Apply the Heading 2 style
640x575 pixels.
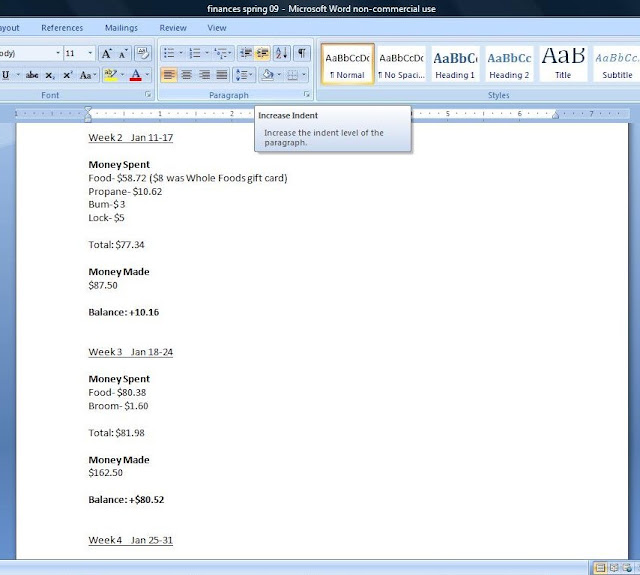click(x=509, y=64)
